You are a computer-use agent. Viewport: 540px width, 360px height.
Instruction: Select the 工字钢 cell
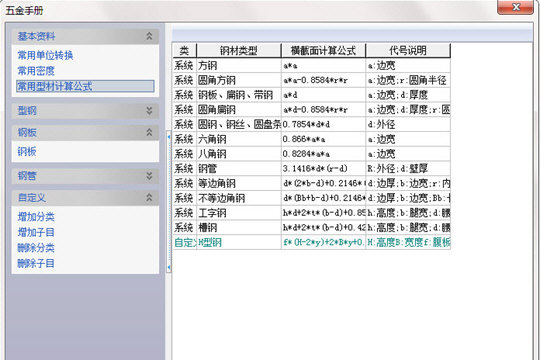coord(239,213)
